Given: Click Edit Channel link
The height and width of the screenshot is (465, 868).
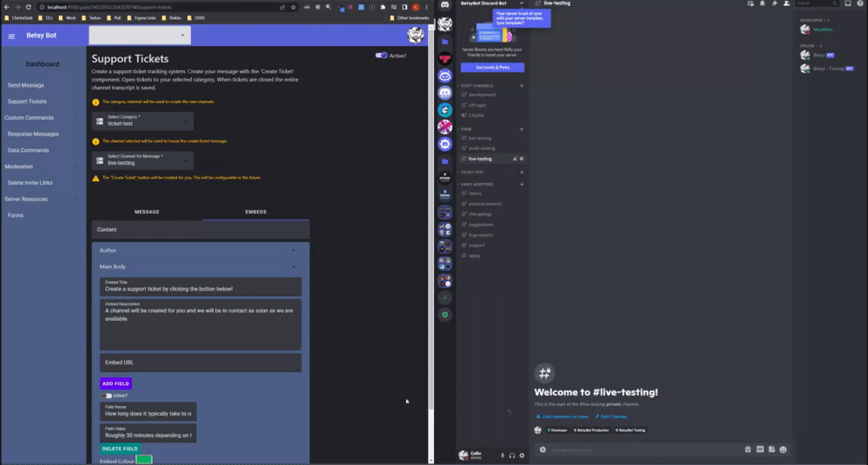Looking at the screenshot, I should pyautogui.click(x=611, y=416).
